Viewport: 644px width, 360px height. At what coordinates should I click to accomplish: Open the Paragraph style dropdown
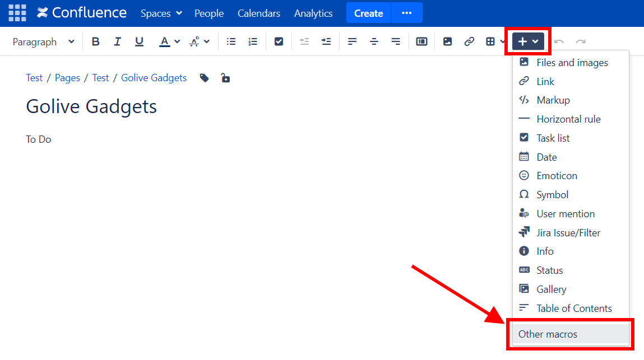(43, 41)
